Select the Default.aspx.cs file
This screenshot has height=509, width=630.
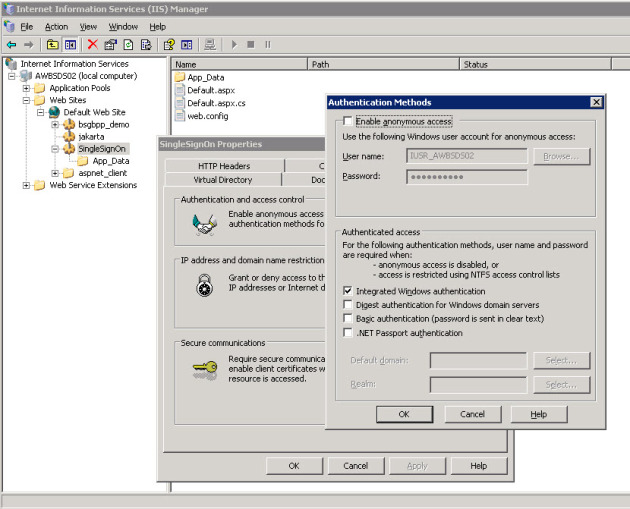pyautogui.click(x=210, y=103)
